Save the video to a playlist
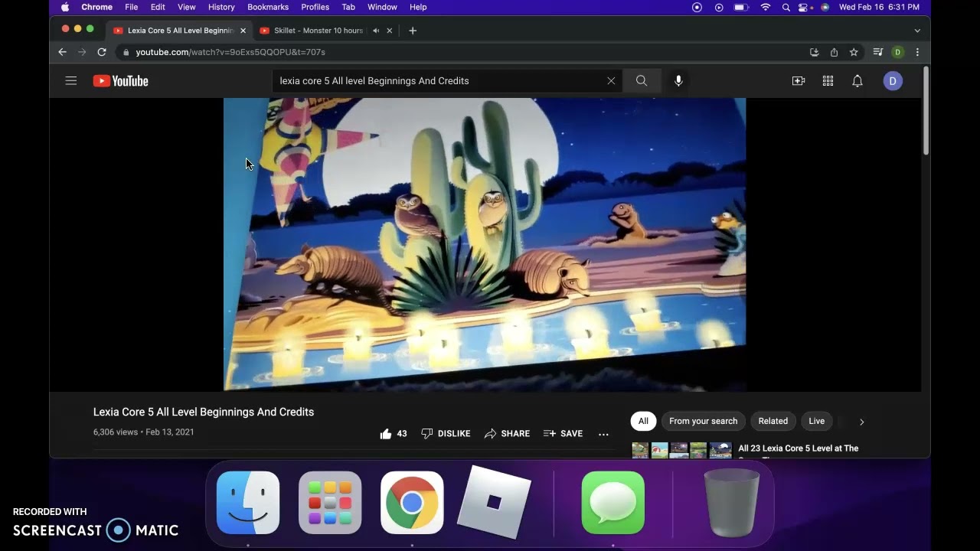The image size is (980, 551). click(x=563, y=434)
